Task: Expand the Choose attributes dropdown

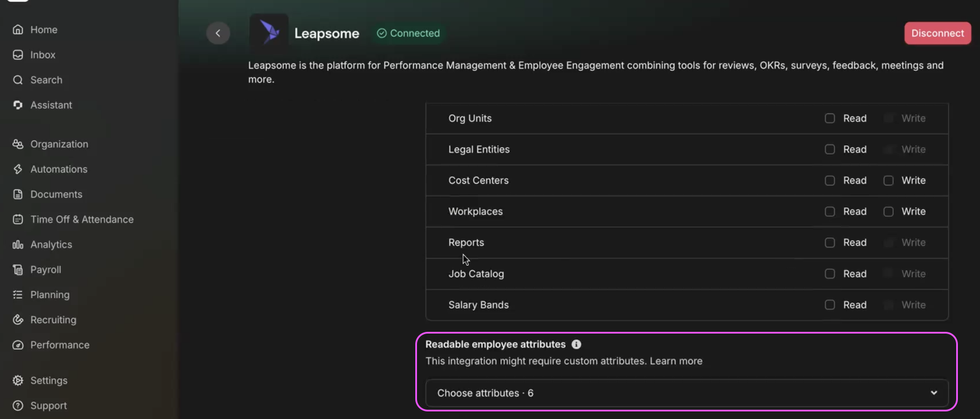Action: pos(687,393)
